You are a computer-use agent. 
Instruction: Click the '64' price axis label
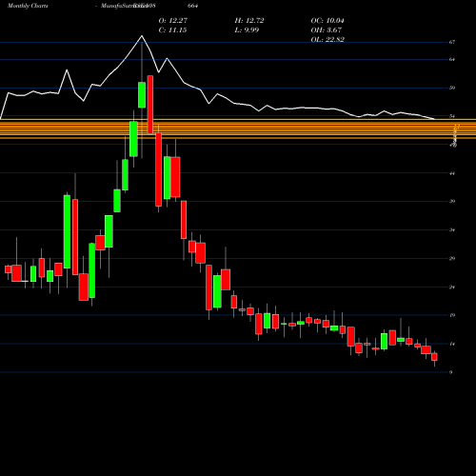pos(452,59)
